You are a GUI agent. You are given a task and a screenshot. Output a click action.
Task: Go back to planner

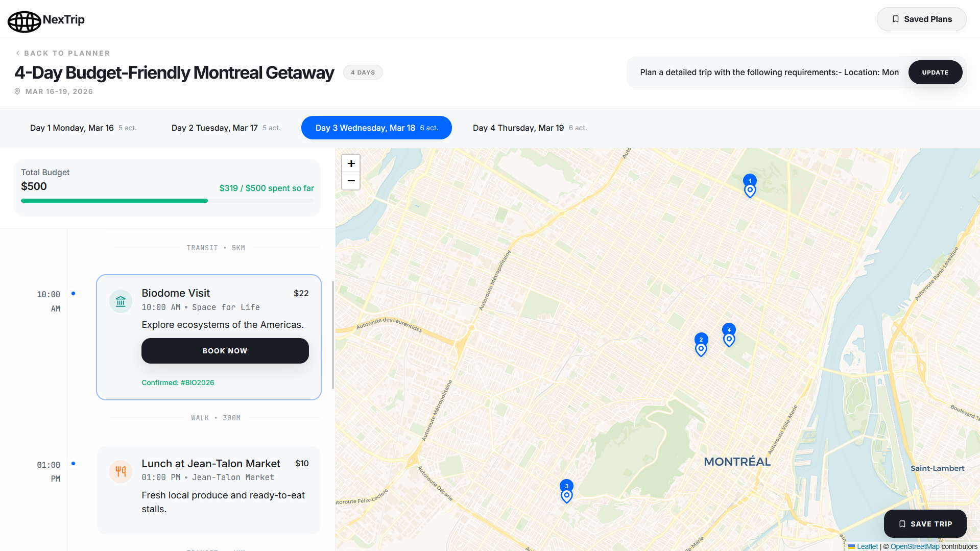point(63,53)
